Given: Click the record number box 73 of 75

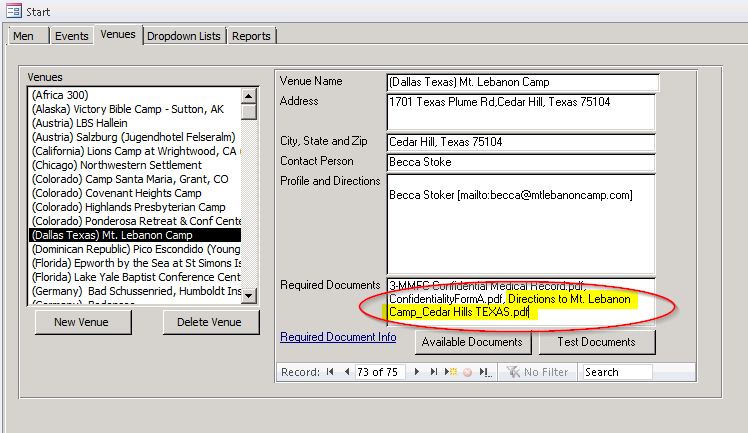Looking at the screenshot, I should pos(380,372).
